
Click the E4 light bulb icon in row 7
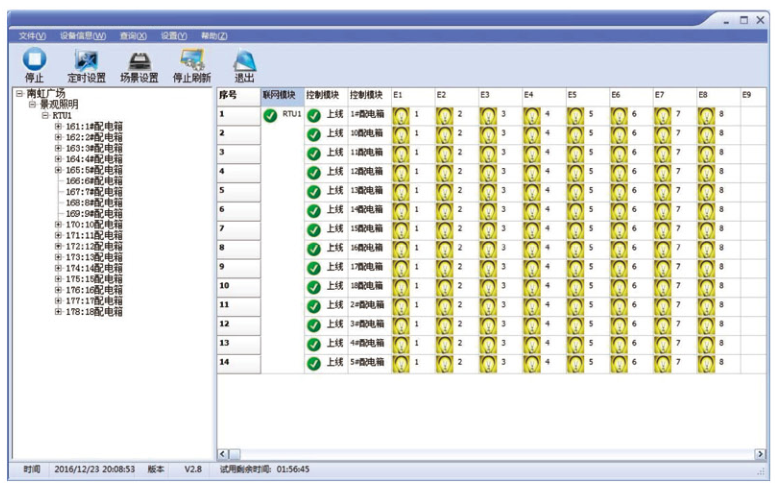[532, 229]
